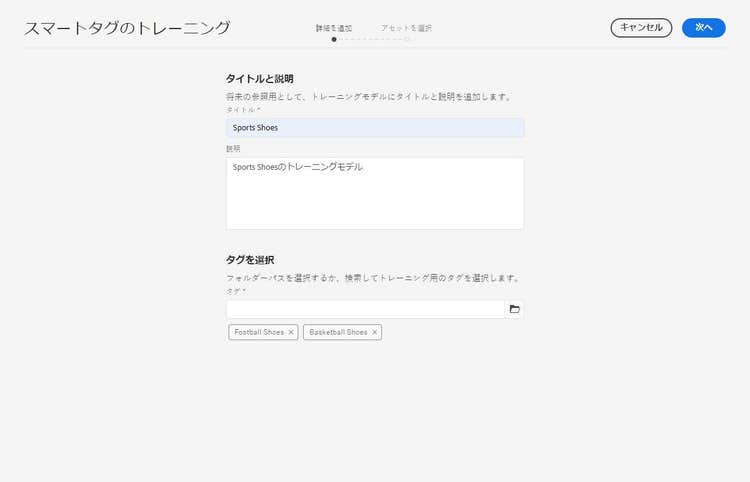Click the タイトルと説明 section heading
Screen dimensions: 750x482
(259, 78)
